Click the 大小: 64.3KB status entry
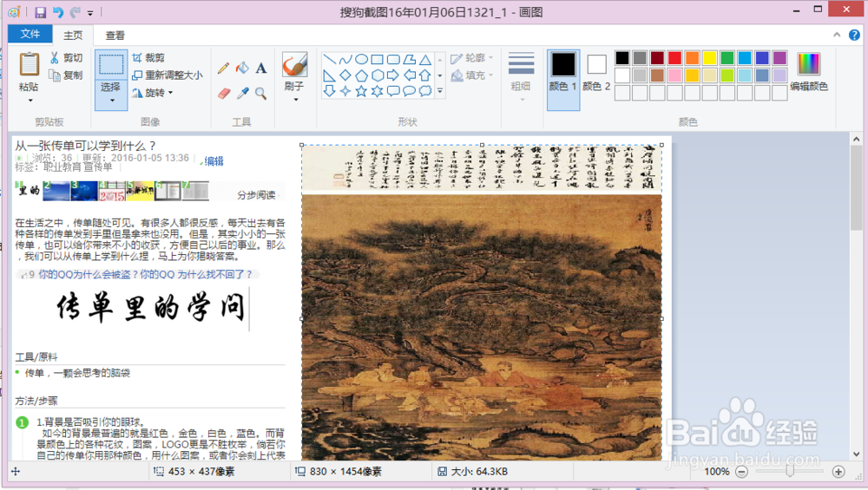 click(x=473, y=472)
